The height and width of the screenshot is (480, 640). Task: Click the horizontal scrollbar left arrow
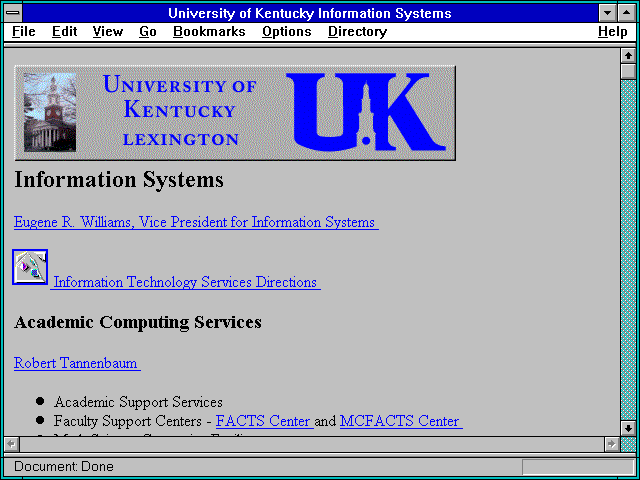tap(11, 444)
